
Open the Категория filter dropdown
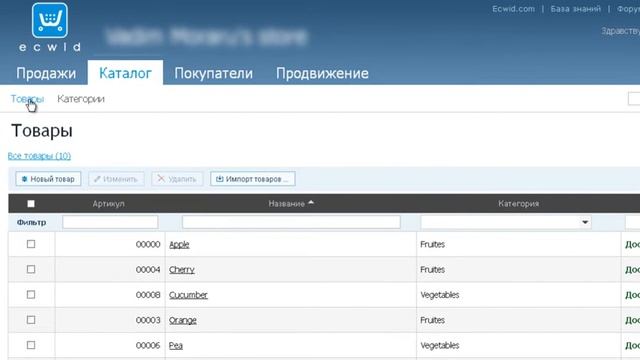[506, 222]
